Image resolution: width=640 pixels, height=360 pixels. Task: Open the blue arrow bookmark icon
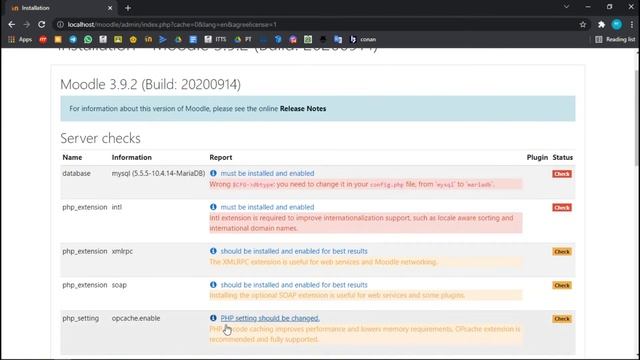pos(163,40)
